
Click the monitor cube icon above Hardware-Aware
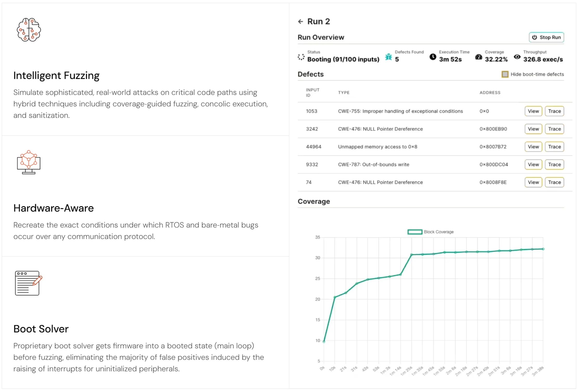coord(29,162)
